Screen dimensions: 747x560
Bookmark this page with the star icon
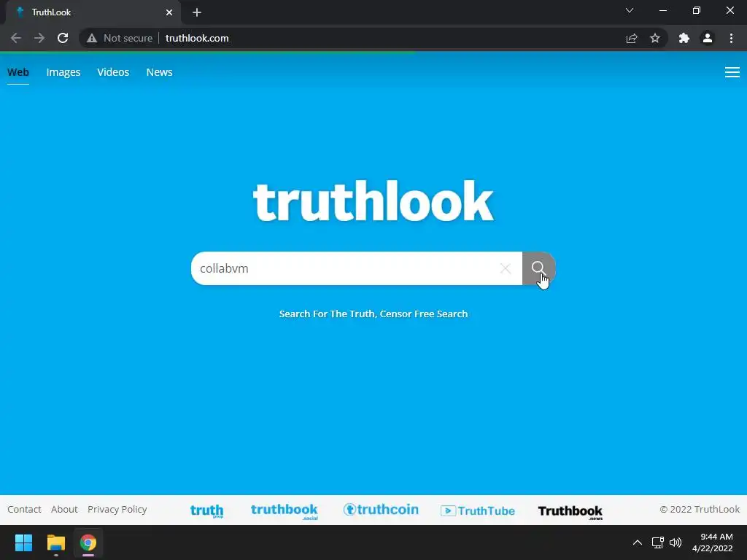[x=655, y=38]
